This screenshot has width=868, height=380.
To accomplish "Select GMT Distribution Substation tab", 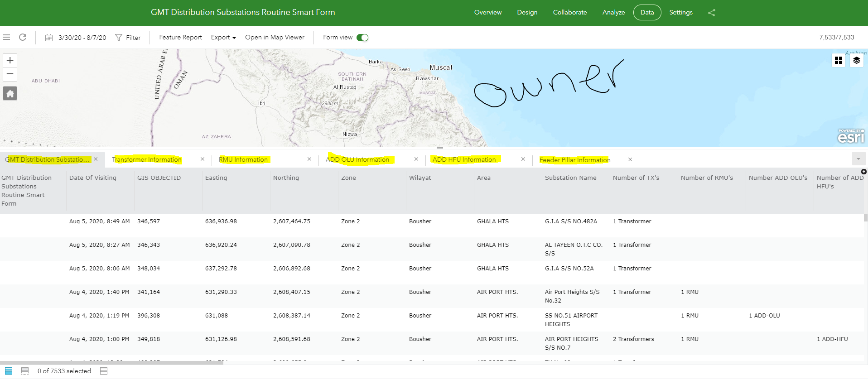I will [x=47, y=159].
